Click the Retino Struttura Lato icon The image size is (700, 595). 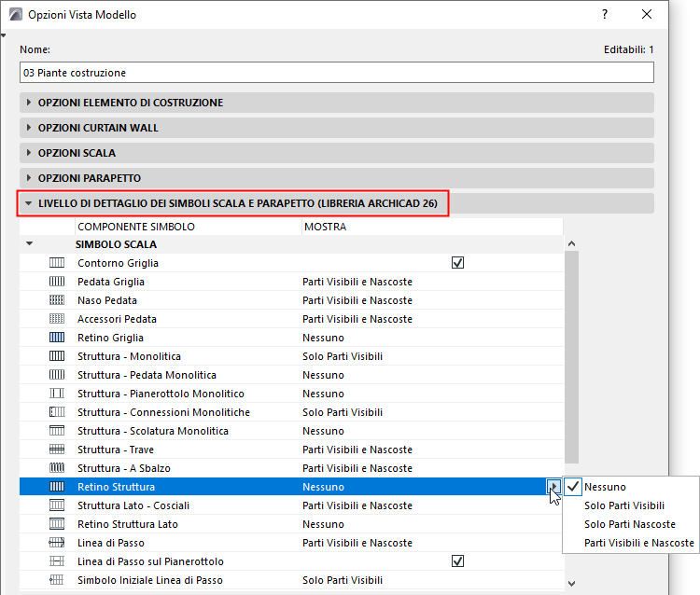coord(57,523)
